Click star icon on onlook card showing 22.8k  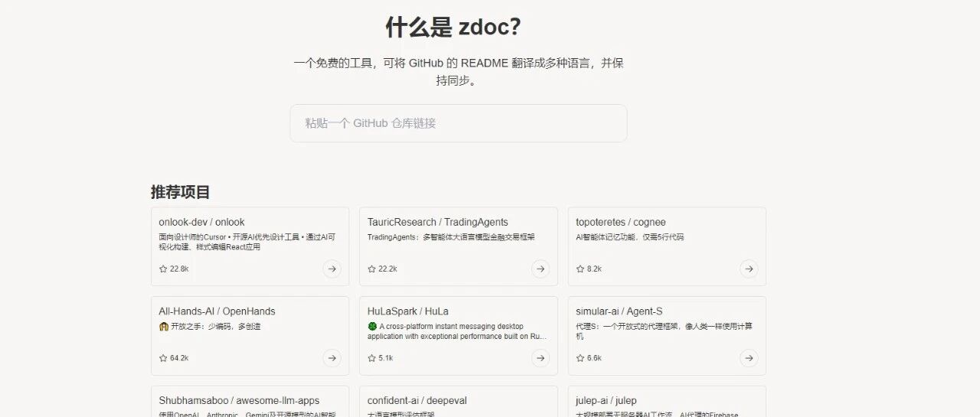[x=163, y=269]
